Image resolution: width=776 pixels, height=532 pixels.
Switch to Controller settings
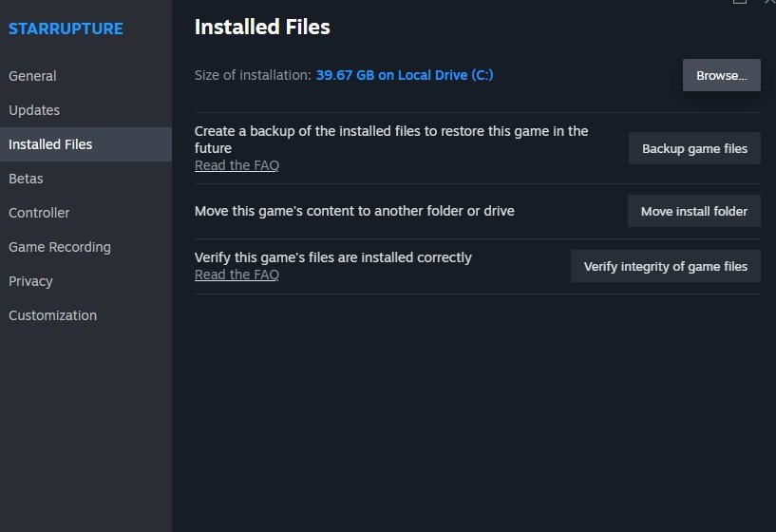39,213
